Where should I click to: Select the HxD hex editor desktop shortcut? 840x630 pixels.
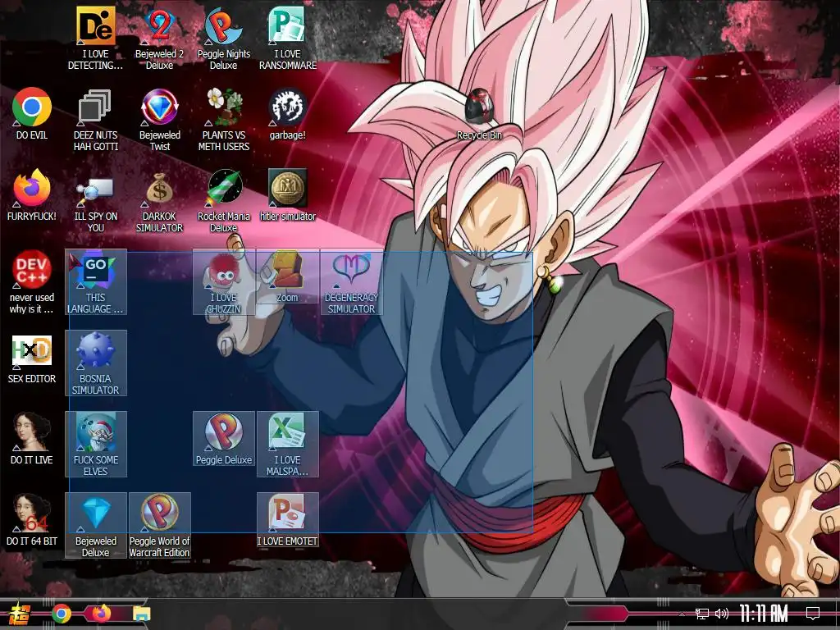(32, 358)
